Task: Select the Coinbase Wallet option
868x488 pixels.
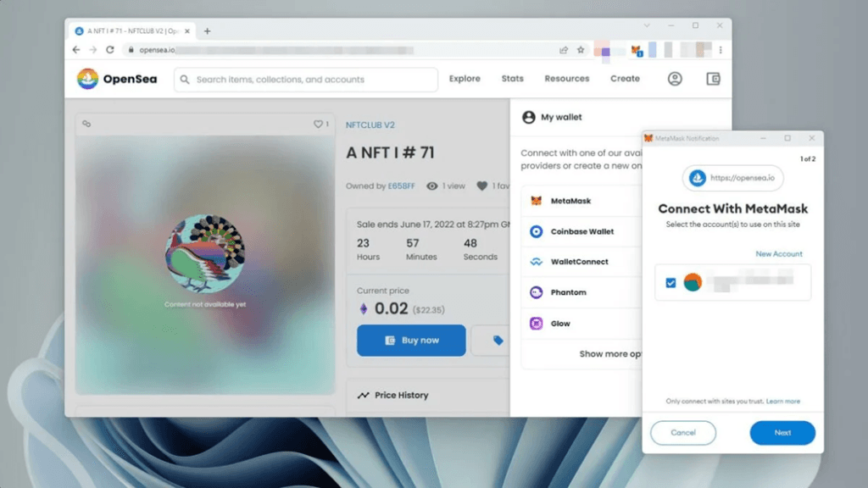Action: pyautogui.click(x=581, y=231)
